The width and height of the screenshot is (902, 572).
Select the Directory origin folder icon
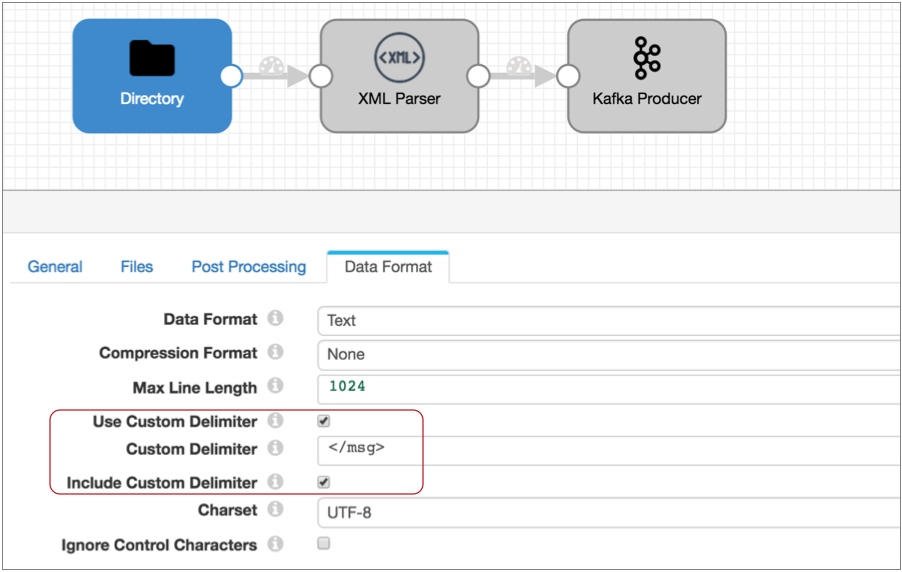pyautogui.click(x=152, y=59)
